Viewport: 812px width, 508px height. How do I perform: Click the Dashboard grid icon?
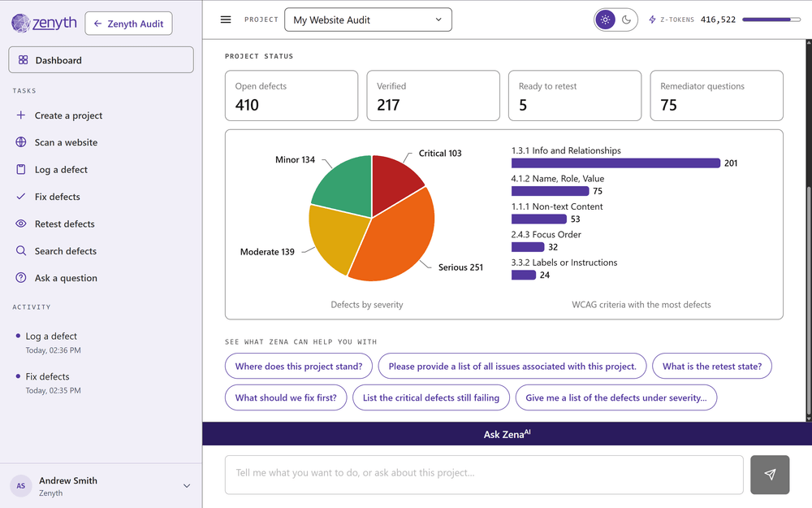(x=24, y=60)
